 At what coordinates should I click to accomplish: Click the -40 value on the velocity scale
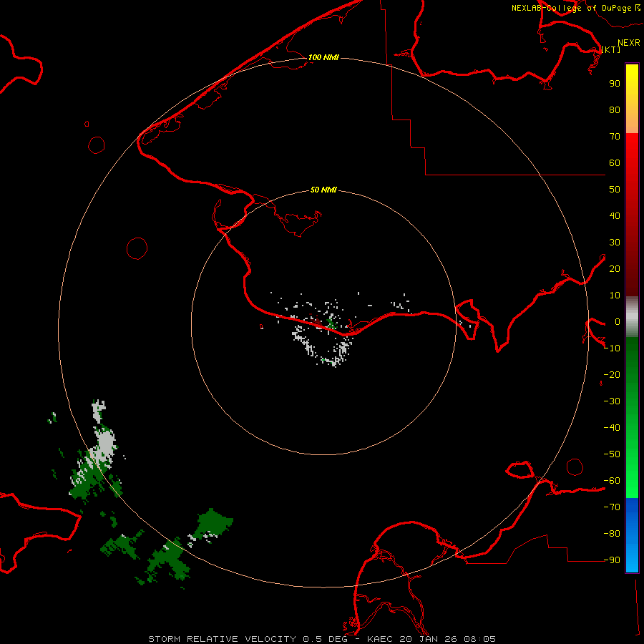point(612,428)
